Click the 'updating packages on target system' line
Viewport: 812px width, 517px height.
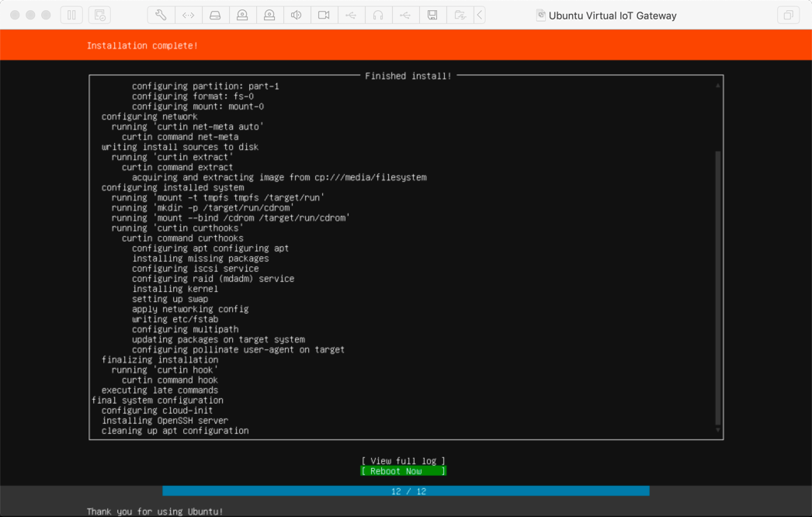[x=218, y=339]
